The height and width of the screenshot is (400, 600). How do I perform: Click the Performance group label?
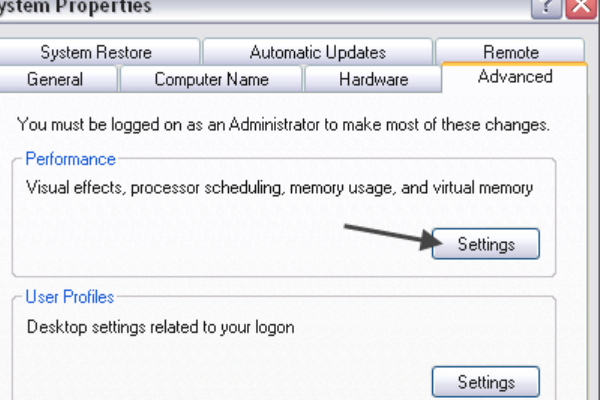tap(70, 159)
